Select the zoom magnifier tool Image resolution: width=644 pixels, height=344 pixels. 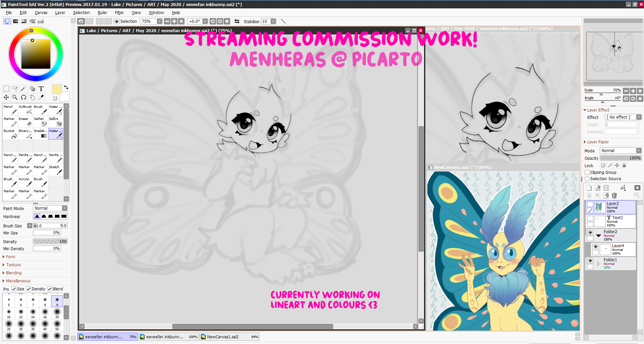point(15,97)
